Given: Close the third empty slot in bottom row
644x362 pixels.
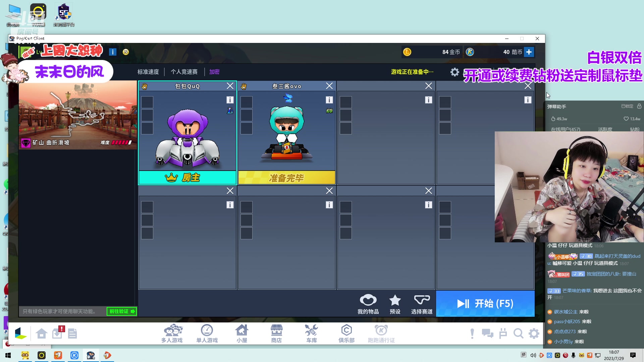Looking at the screenshot, I should (x=429, y=191).
